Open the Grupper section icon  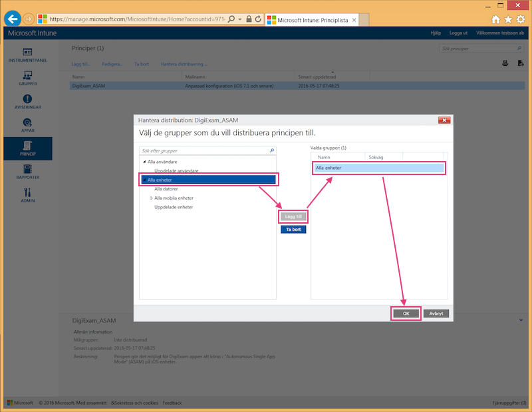(x=27, y=75)
